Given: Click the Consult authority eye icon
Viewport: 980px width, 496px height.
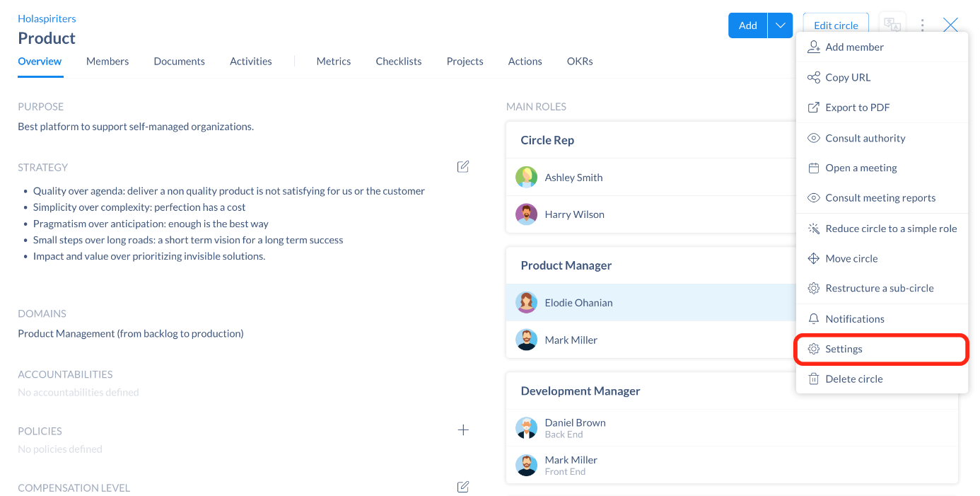Looking at the screenshot, I should pyautogui.click(x=813, y=138).
